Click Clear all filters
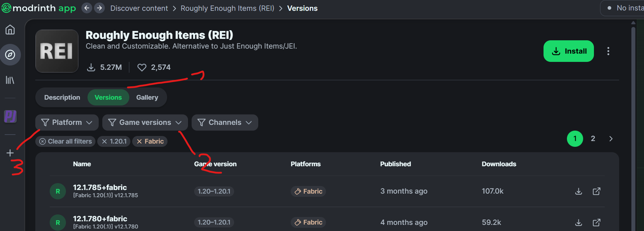Viewport: 644px width, 231px height. coord(66,141)
